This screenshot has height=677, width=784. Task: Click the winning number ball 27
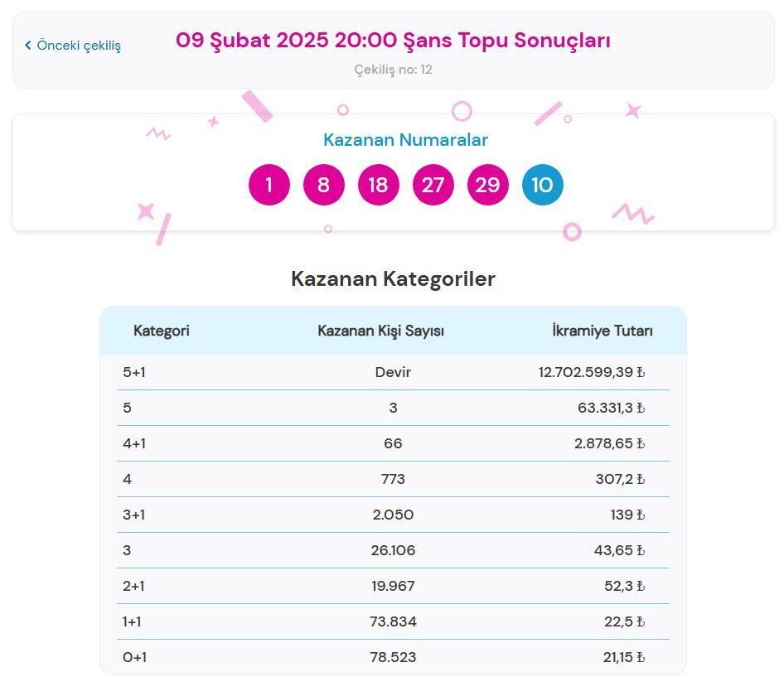(x=433, y=185)
